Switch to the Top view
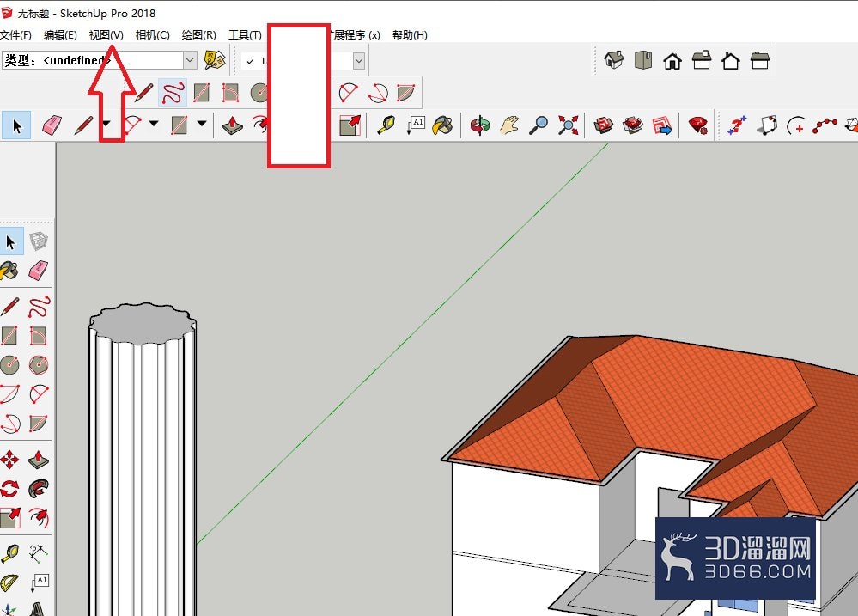 point(643,60)
